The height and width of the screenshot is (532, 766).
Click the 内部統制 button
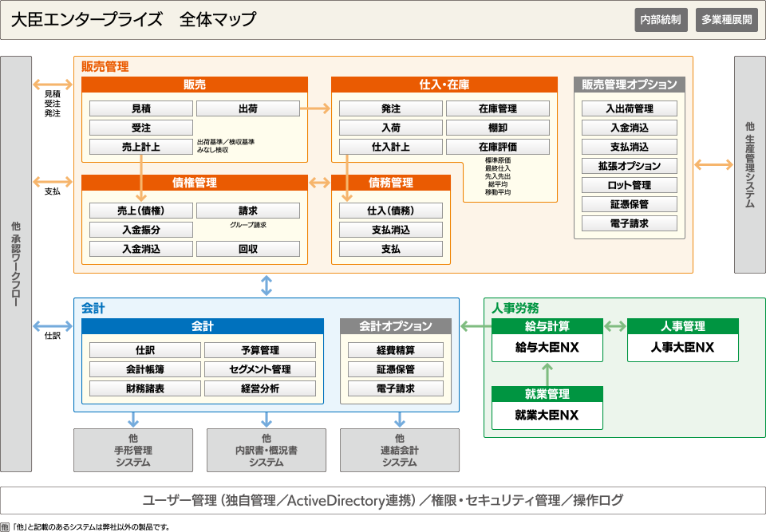click(x=661, y=20)
